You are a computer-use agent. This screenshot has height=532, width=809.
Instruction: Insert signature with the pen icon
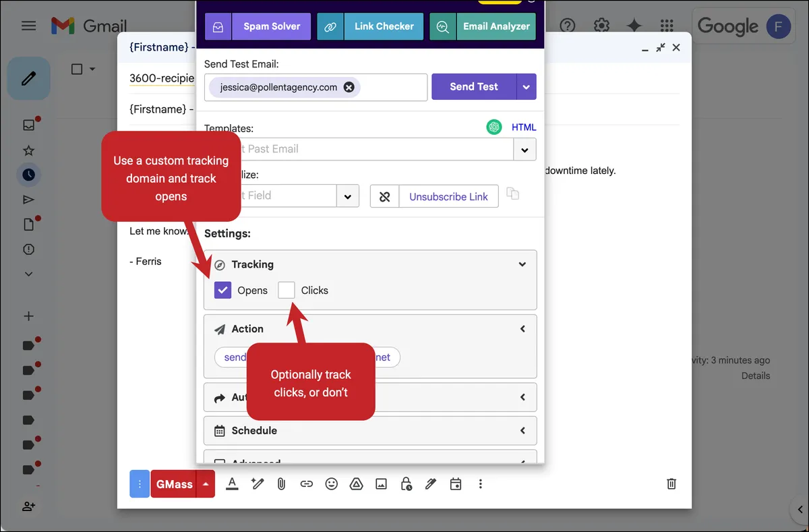(x=431, y=483)
